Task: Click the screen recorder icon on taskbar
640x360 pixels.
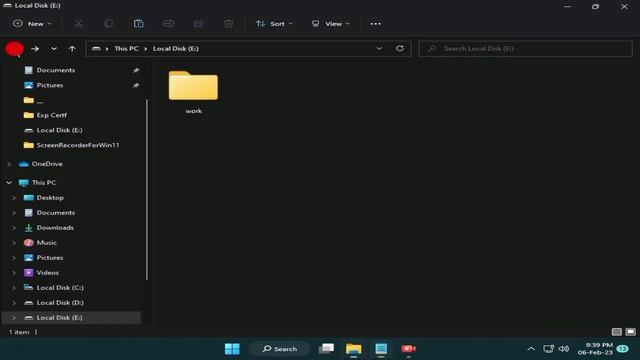Action: point(409,349)
